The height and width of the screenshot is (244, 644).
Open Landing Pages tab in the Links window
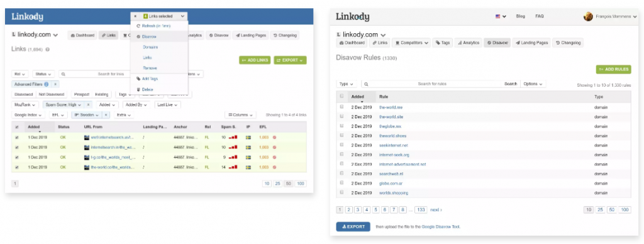250,35
